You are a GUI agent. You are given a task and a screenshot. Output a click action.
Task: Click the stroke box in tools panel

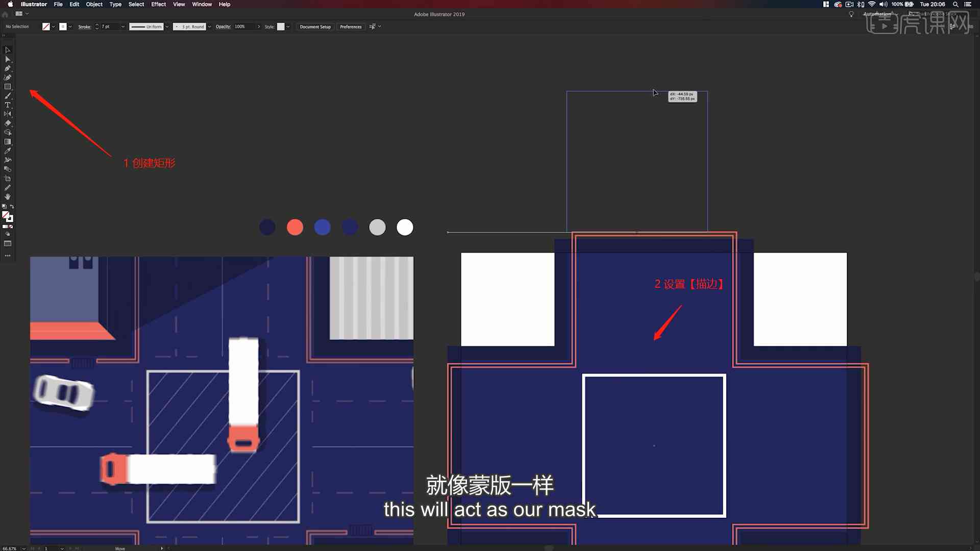tap(10, 219)
